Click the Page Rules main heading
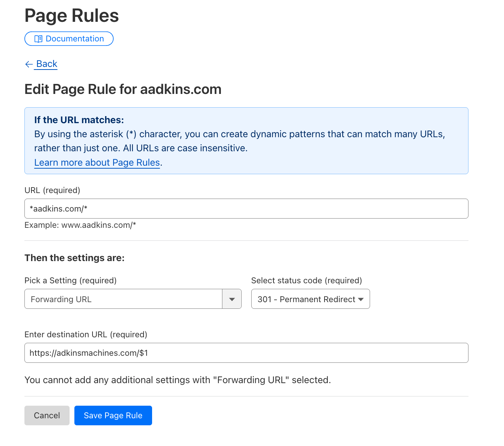This screenshot has height=446, width=504. click(71, 16)
